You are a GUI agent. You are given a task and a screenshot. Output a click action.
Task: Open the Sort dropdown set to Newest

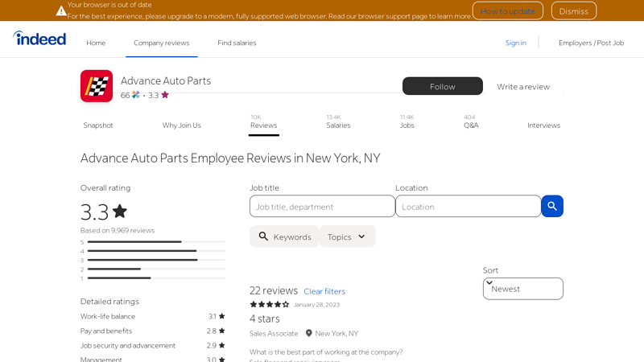pos(522,289)
